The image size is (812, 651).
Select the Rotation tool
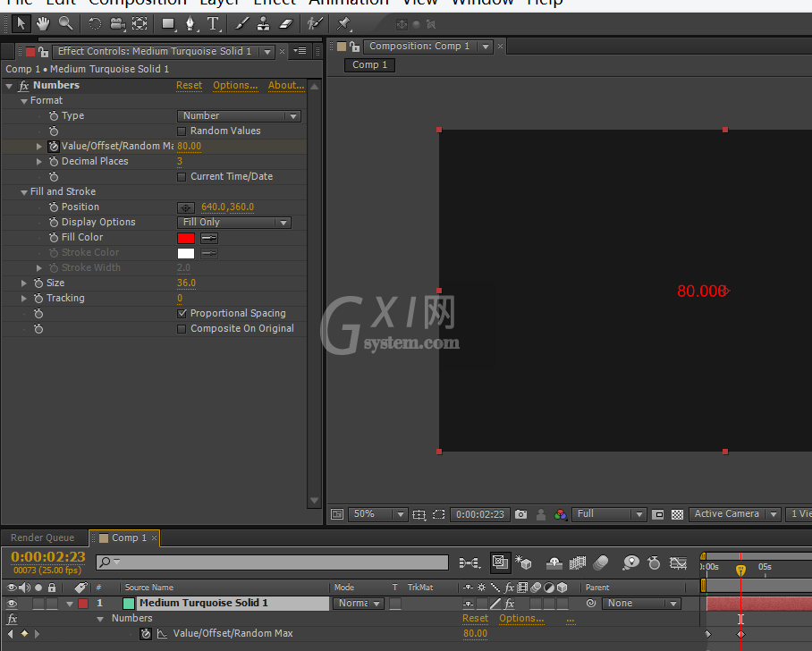pyautogui.click(x=95, y=24)
